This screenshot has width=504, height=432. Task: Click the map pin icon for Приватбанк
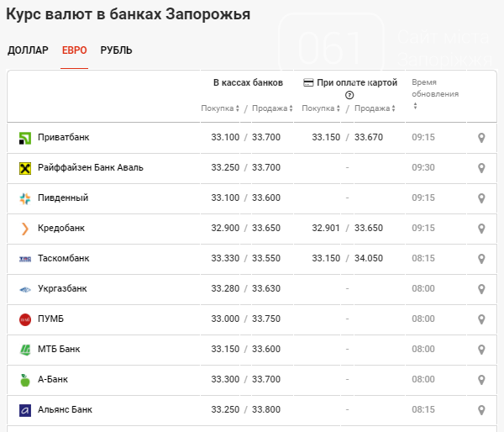tap(481, 138)
